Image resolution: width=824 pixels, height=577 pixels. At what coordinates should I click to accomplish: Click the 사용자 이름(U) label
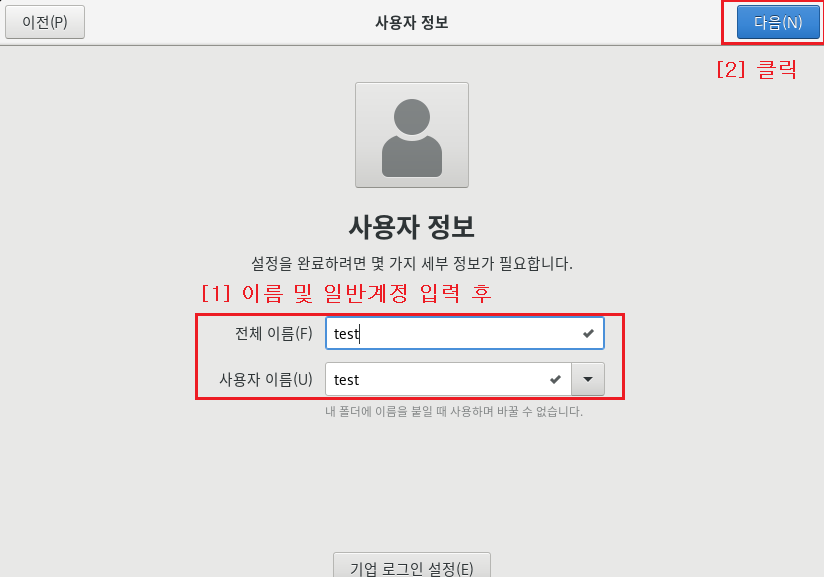pyautogui.click(x=266, y=379)
